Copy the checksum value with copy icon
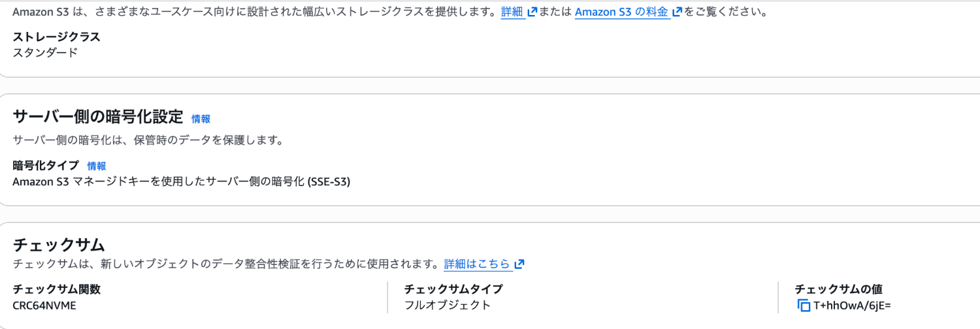980x329 pixels. point(804,305)
